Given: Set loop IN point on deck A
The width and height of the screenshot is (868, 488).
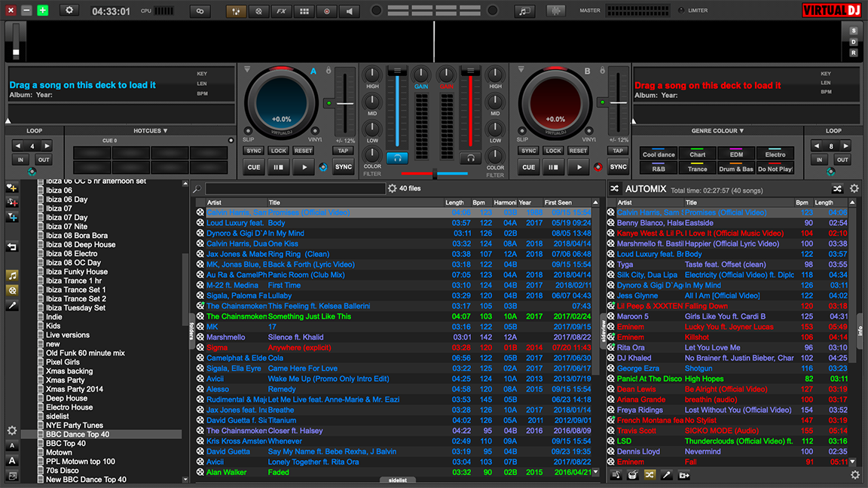Looking at the screenshot, I should 20,160.
